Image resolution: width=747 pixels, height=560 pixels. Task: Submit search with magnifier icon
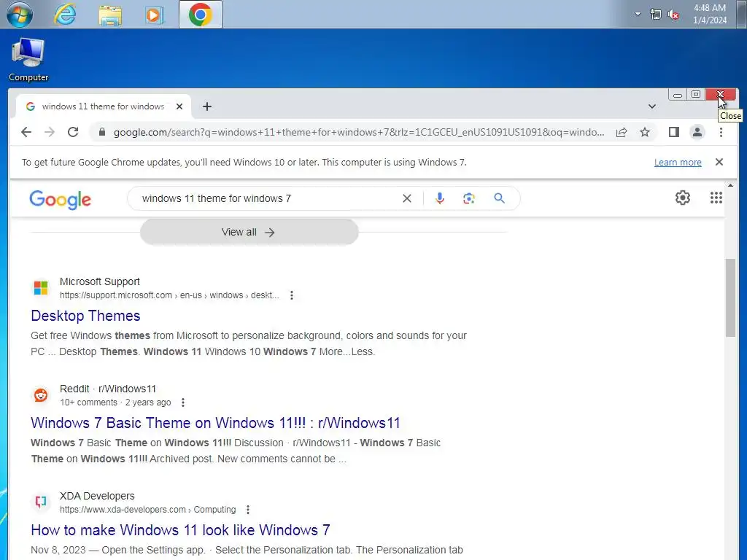click(x=499, y=198)
